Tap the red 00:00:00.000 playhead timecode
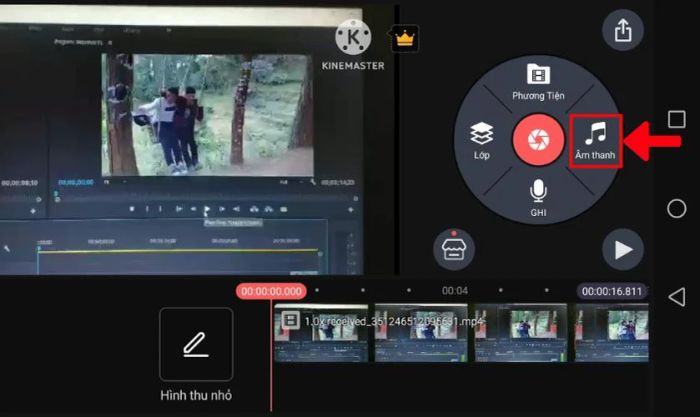700x417 pixels. click(270, 291)
